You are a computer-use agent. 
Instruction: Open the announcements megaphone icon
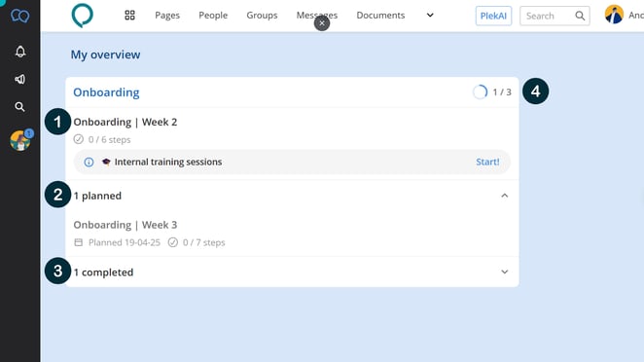click(20, 79)
